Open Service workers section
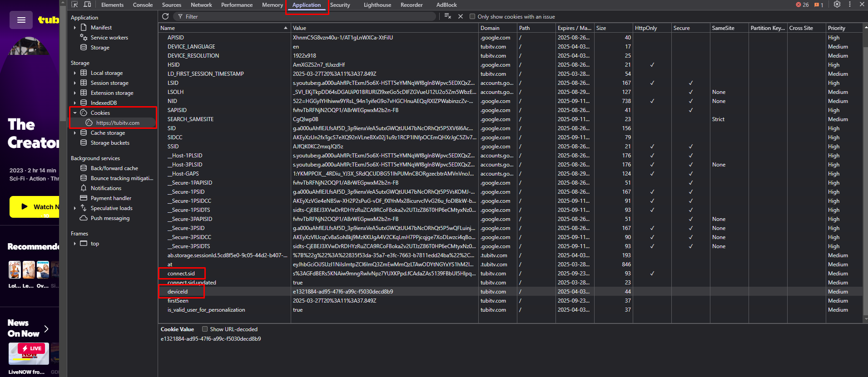 tap(109, 38)
